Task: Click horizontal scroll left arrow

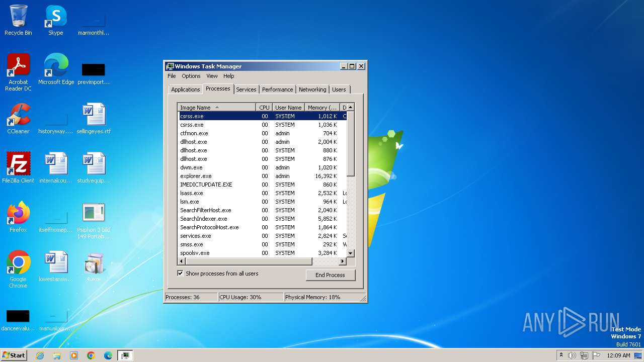Action: [182, 261]
